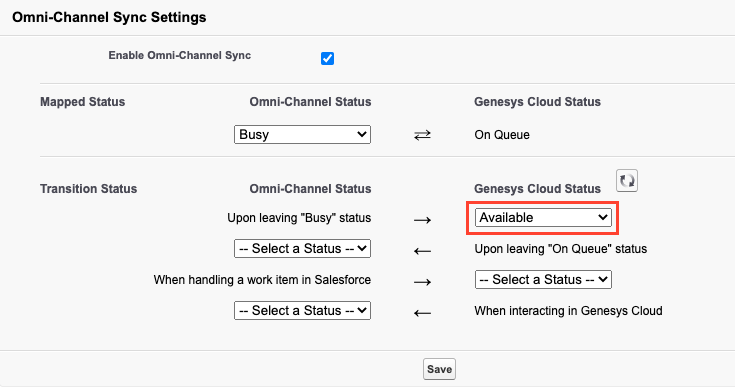
Task: Select the Mapped Status label
Action: (x=82, y=102)
